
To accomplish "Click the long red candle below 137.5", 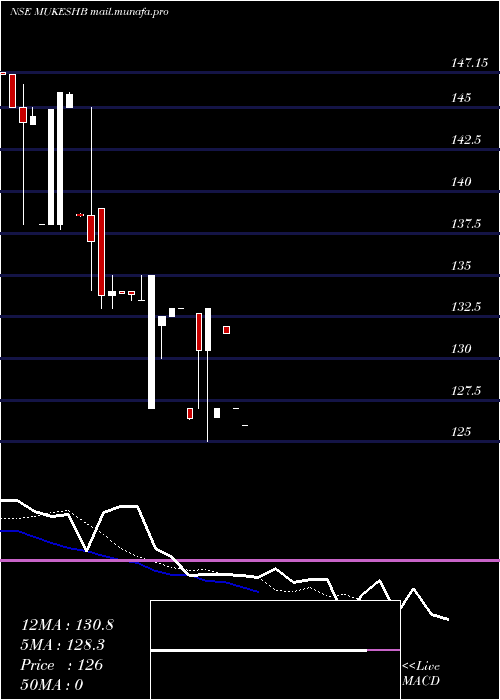I will (x=102, y=252).
